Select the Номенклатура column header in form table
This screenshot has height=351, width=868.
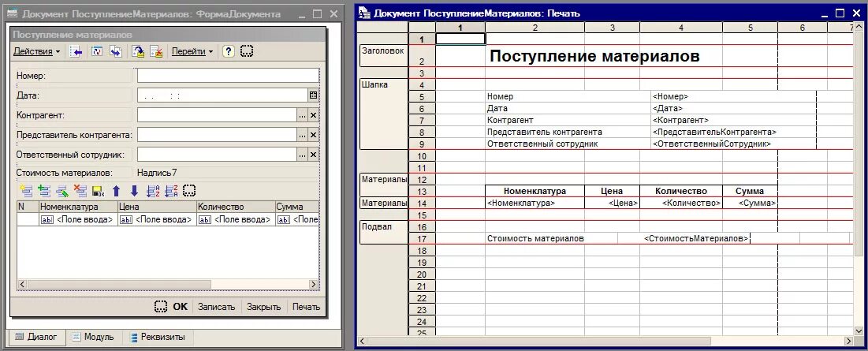tap(78, 207)
